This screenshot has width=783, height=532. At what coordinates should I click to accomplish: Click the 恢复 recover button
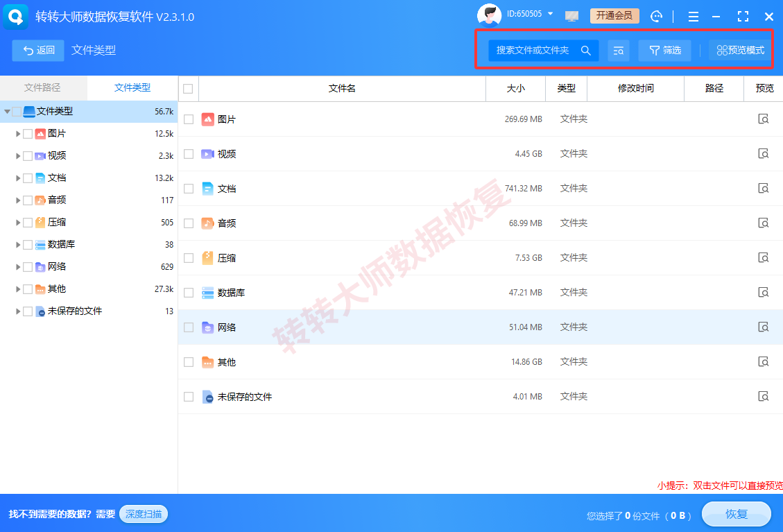[736, 515]
